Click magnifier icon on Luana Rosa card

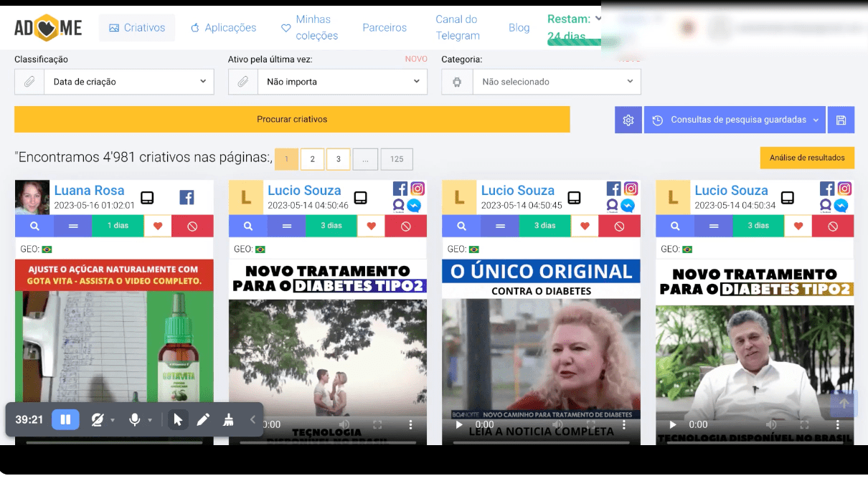coord(34,226)
